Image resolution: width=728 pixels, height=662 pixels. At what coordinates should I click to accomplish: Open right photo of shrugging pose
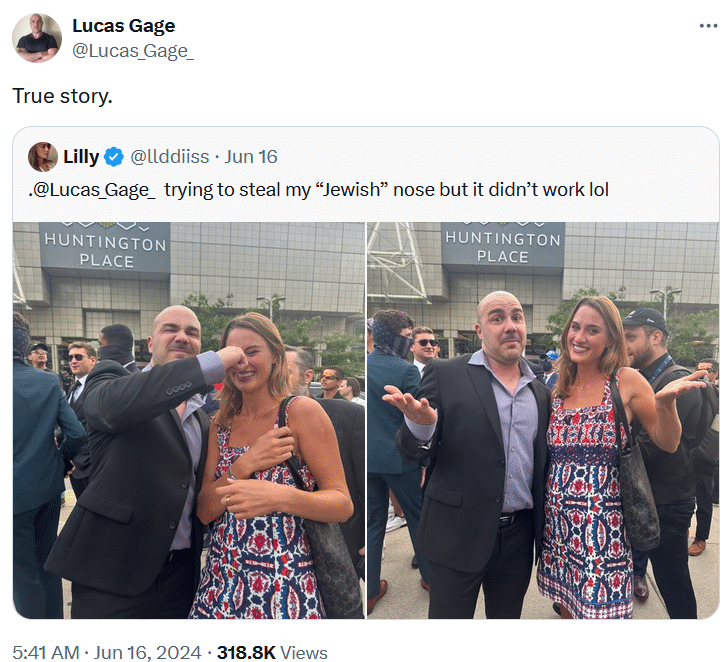click(543, 420)
